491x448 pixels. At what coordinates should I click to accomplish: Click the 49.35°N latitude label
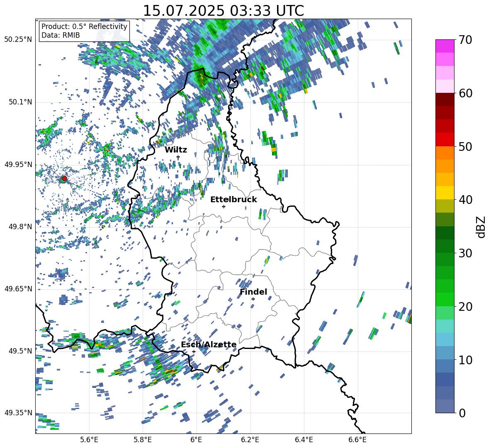coord(18,413)
